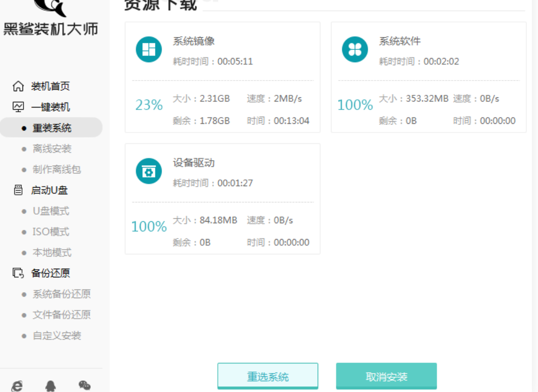
Task: Click the 23% system image progress
Action: tap(149, 105)
